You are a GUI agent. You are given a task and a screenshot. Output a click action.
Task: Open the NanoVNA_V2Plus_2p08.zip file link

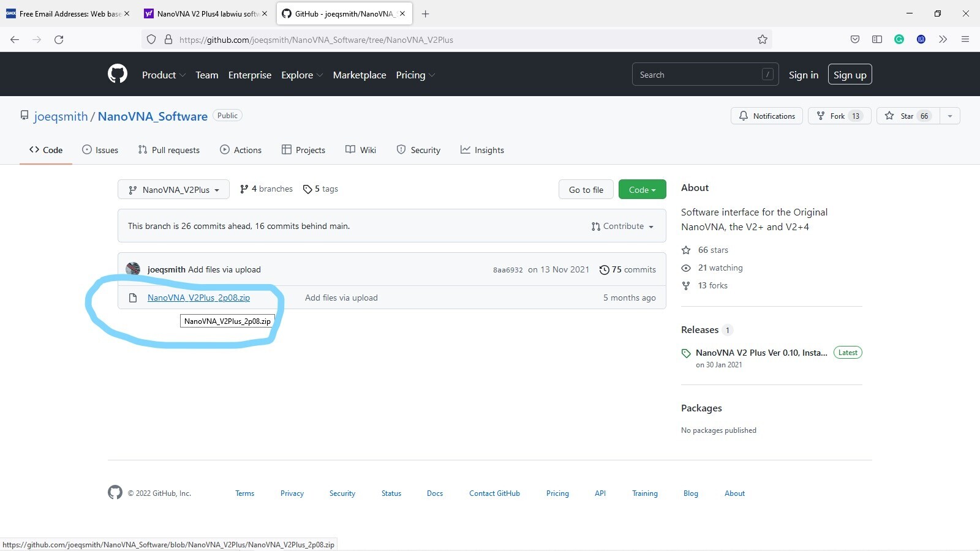pyautogui.click(x=198, y=298)
